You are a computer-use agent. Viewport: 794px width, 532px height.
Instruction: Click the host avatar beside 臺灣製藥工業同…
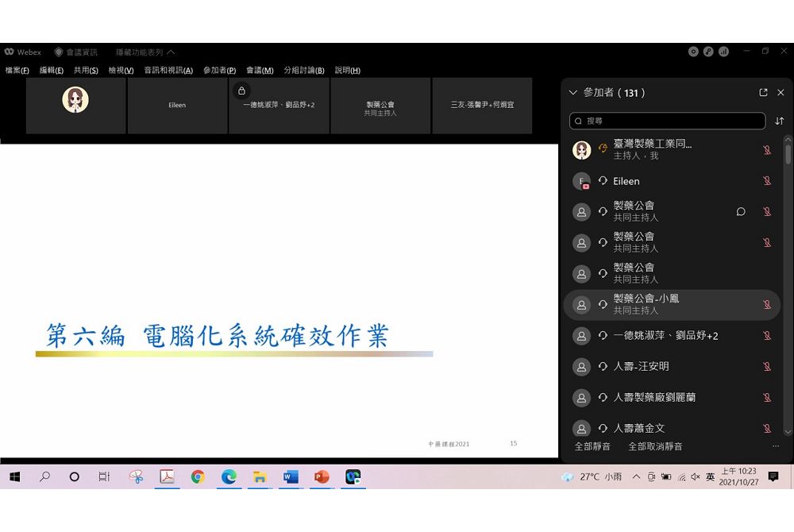[581, 150]
